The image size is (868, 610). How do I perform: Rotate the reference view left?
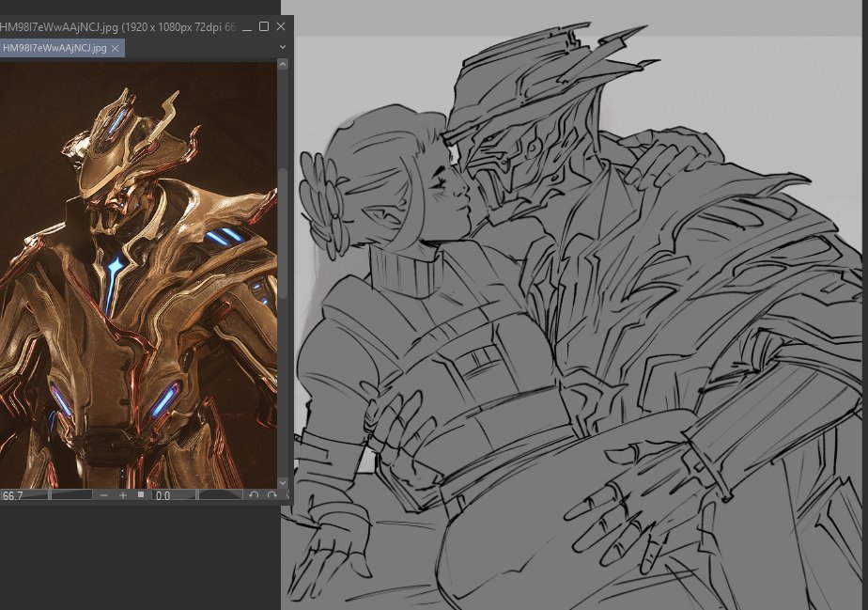(254, 495)
